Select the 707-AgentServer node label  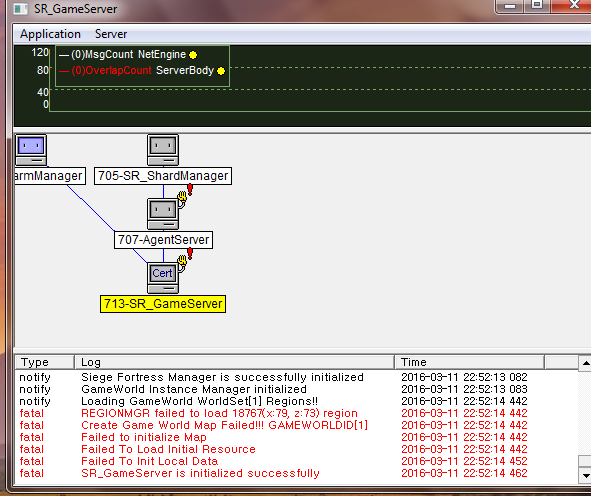pos(163,240)
